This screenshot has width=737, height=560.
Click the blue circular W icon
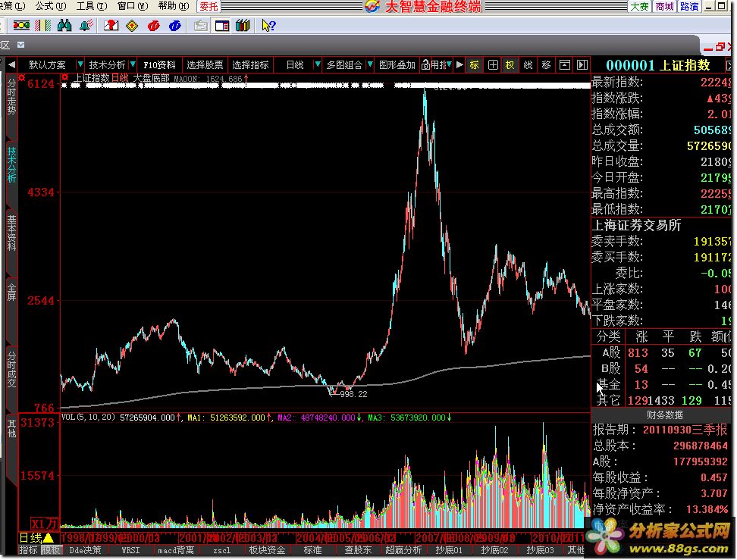point(175,25)
